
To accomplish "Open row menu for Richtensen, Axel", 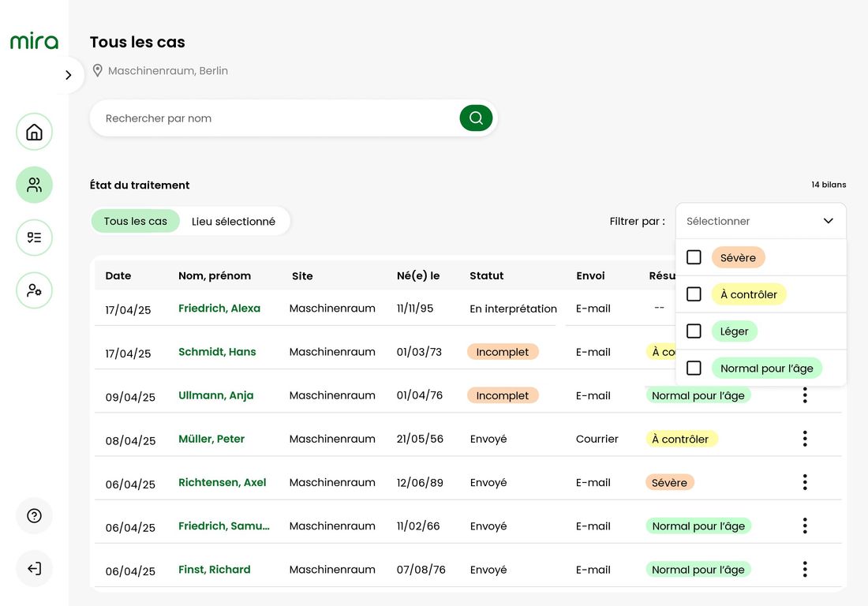I will 805,482.
